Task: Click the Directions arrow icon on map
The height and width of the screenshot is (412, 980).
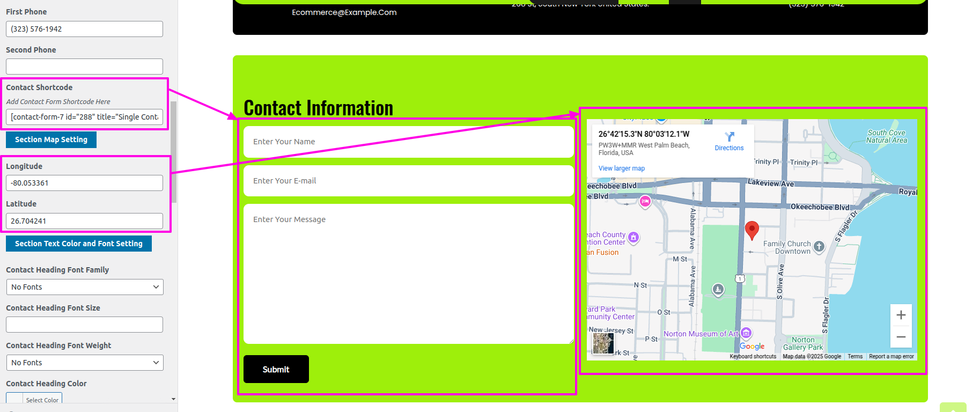Action: (729, 137)
